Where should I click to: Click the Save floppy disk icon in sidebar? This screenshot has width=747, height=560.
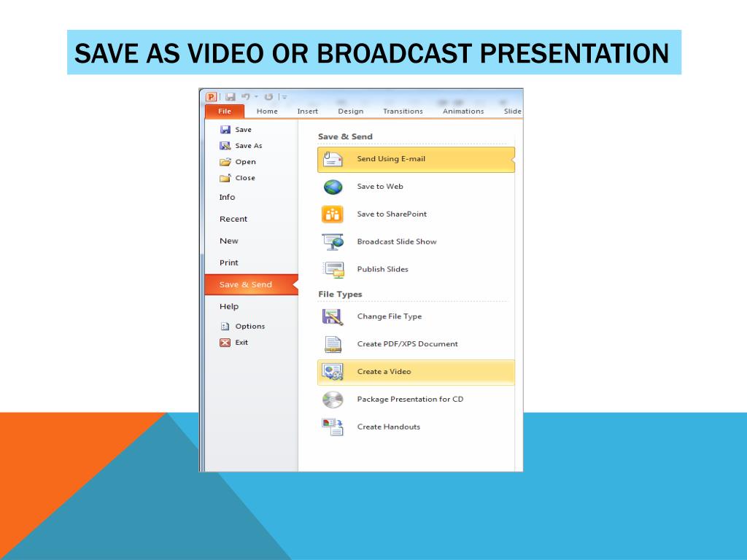pyautogui.click(x=225, y=130)
